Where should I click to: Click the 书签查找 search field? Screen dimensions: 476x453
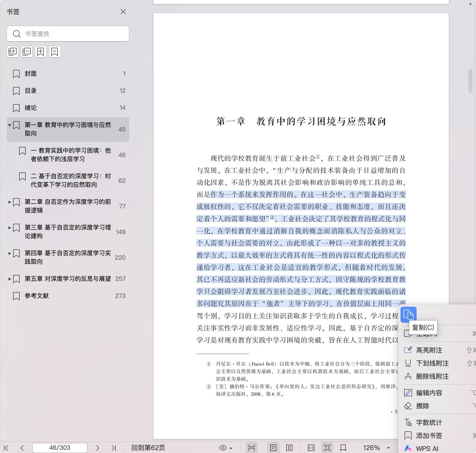pyautogui.click(x=73, y=34)
